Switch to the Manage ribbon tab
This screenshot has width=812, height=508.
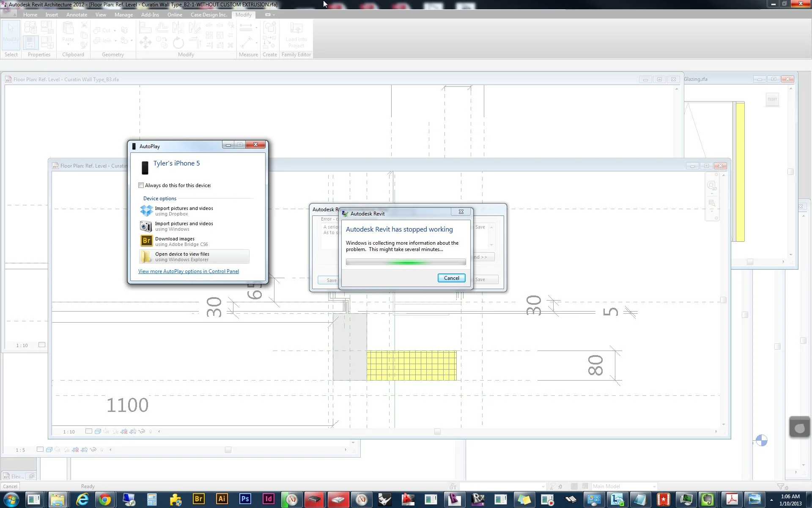123,15
